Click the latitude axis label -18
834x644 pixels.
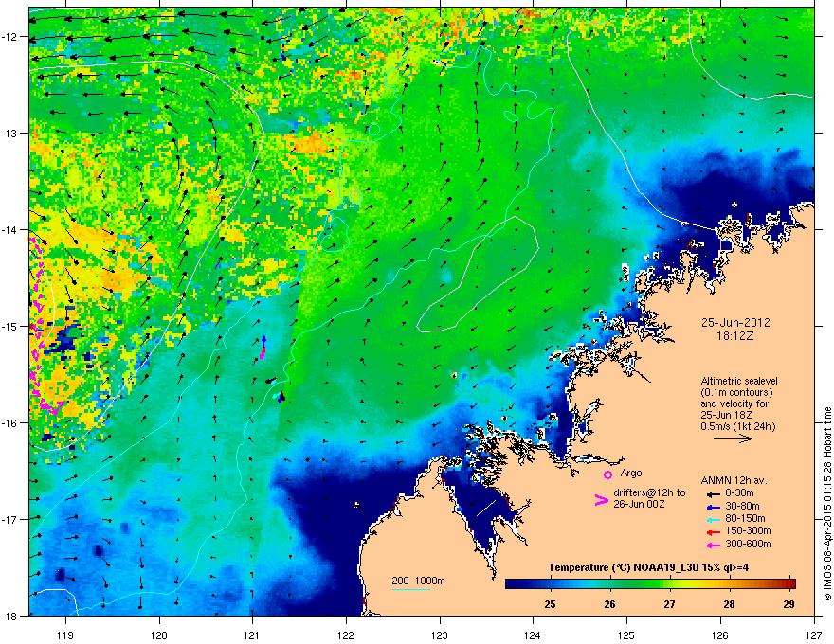point(9,616)
